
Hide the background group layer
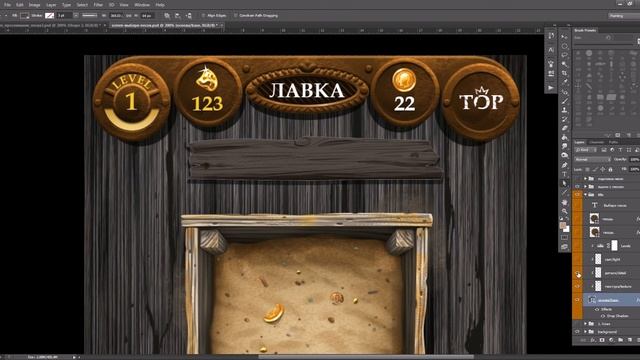point(577,332)
